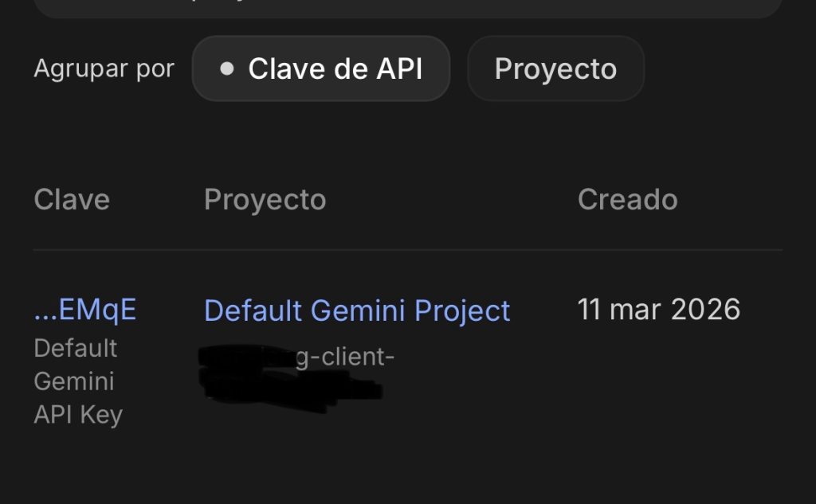
Task: Click the Default Gemini API Key name text
Action: point(77,381)
